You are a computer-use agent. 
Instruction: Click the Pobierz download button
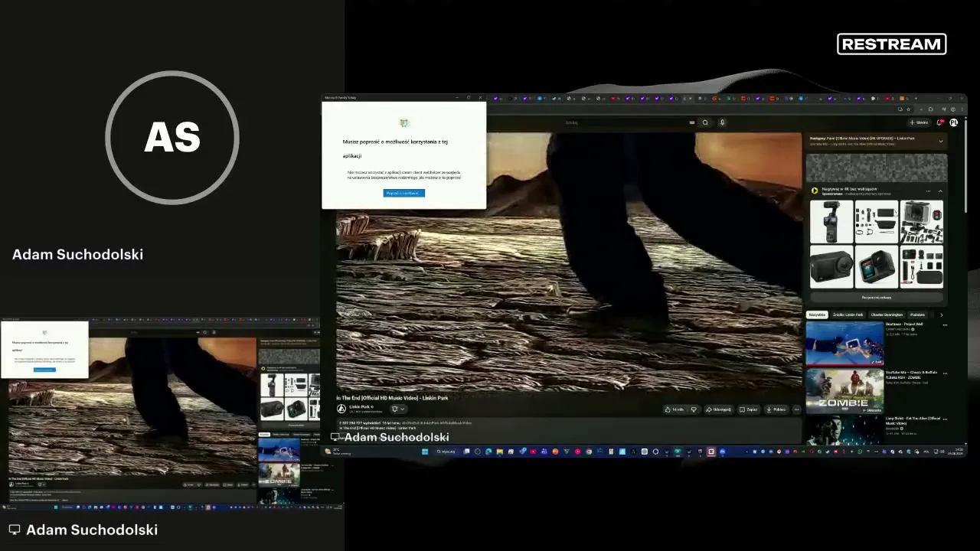pos(776,409)
